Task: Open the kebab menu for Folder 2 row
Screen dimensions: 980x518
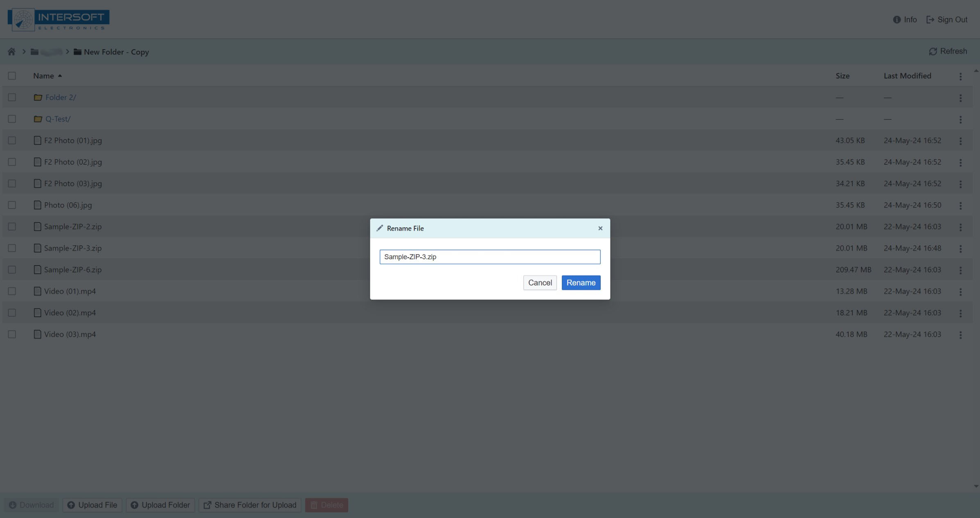Action: (960, 98)
